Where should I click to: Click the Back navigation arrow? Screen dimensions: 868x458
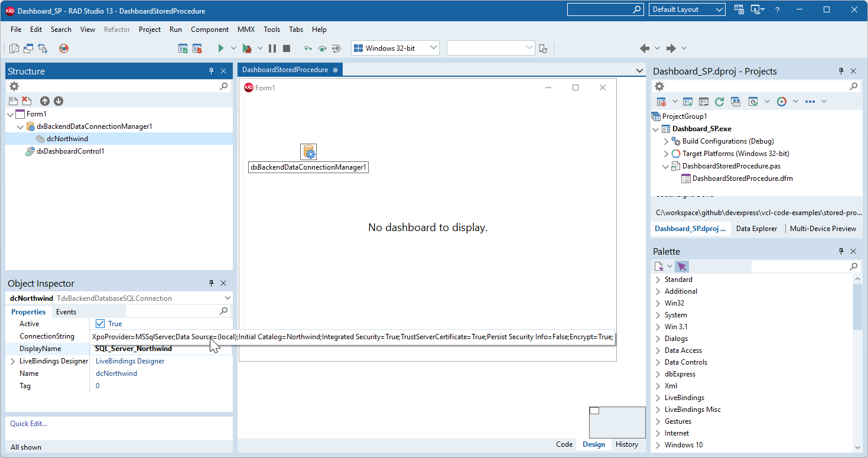pos(645,48)
